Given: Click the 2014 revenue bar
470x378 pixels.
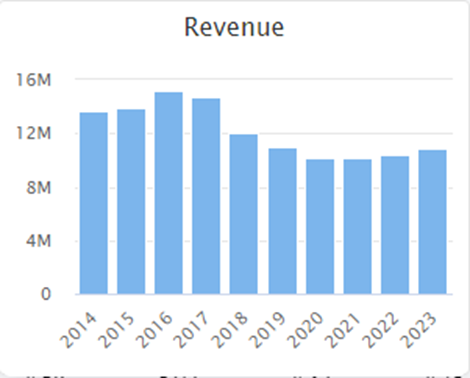Looking at the screenshot, I should (94, 203).
